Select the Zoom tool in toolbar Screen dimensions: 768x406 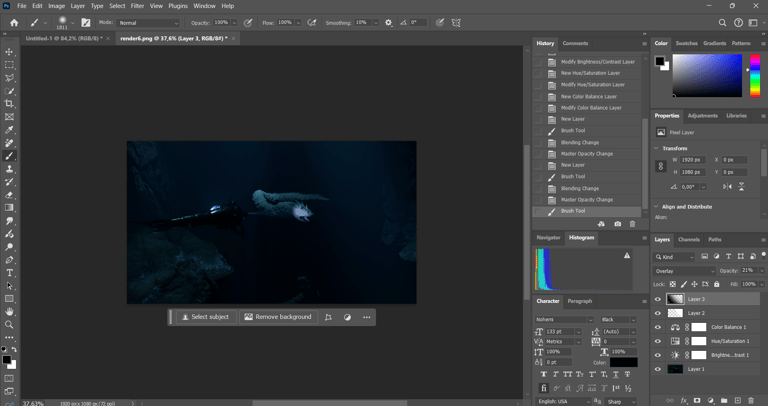coord(10,324)
